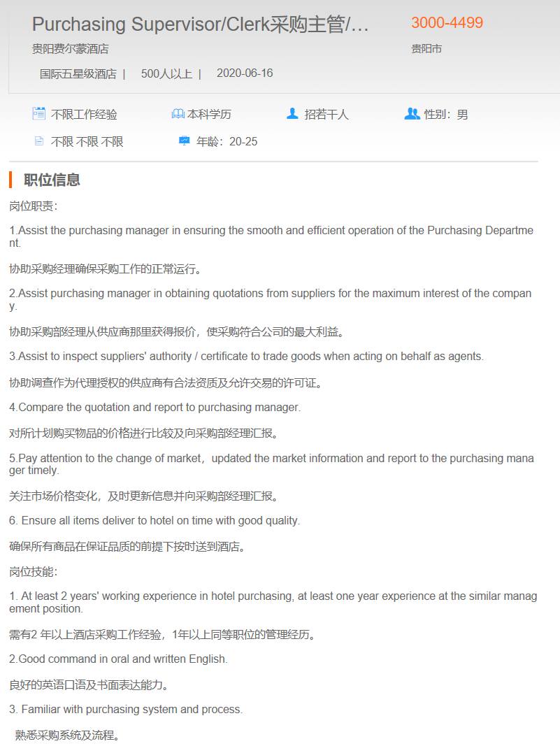The image size is (560, 753).
Task: Click the orange salary range 3000-4499
Action: (x=447, y=22)
